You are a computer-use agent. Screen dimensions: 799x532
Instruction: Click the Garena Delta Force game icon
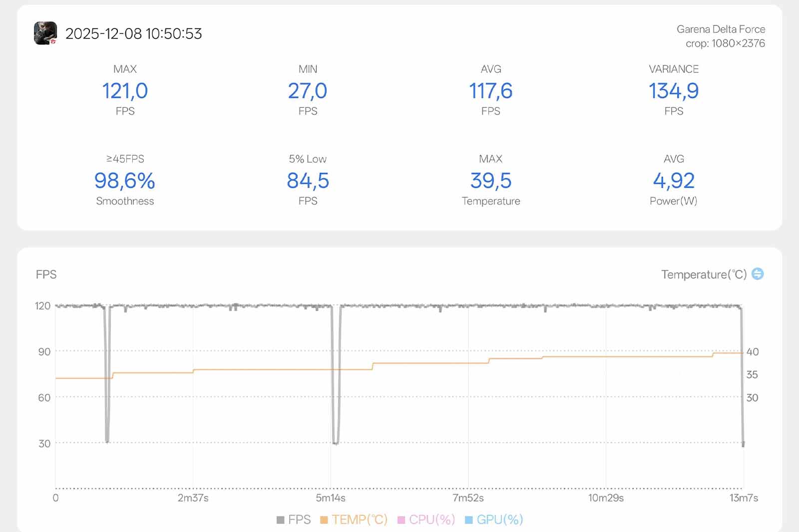[x=45, y=33]
